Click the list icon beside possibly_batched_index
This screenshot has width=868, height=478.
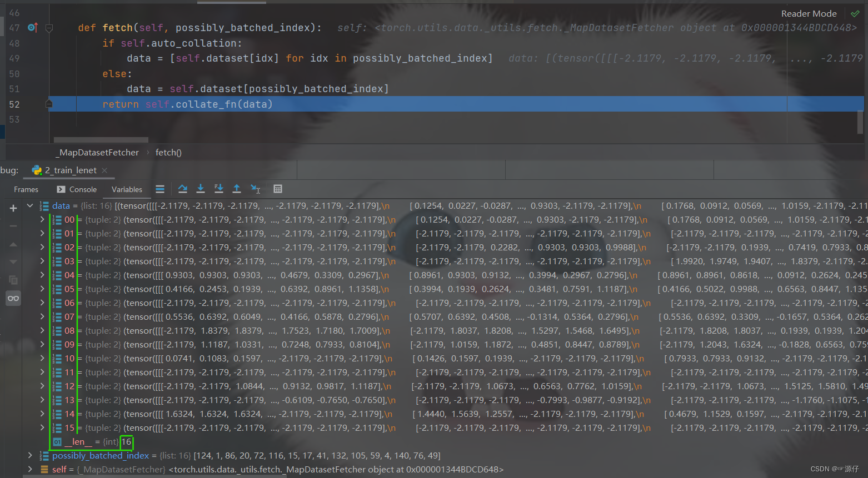pos(44,456)
